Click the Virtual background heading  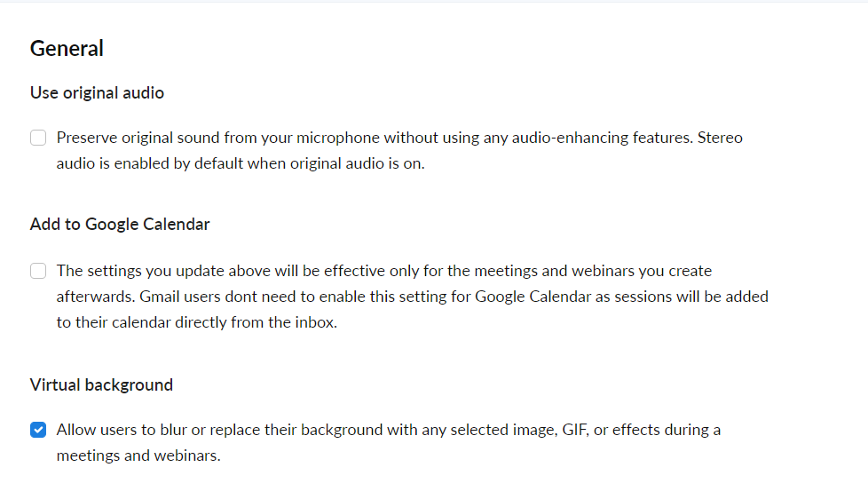(101, 384)
